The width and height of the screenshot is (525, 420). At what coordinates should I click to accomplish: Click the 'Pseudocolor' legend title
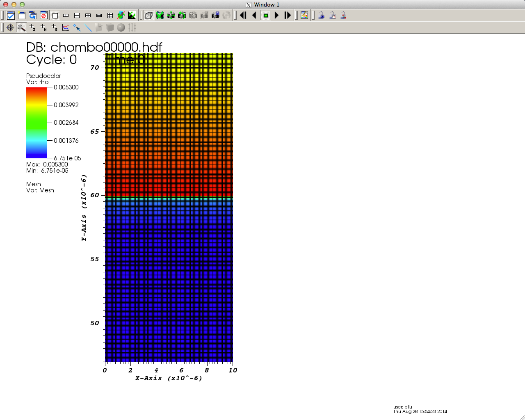[x=43, y=76]
